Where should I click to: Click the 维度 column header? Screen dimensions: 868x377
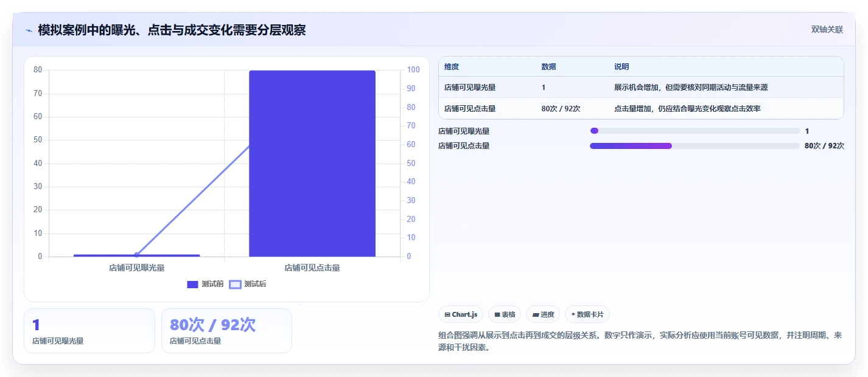452,66
